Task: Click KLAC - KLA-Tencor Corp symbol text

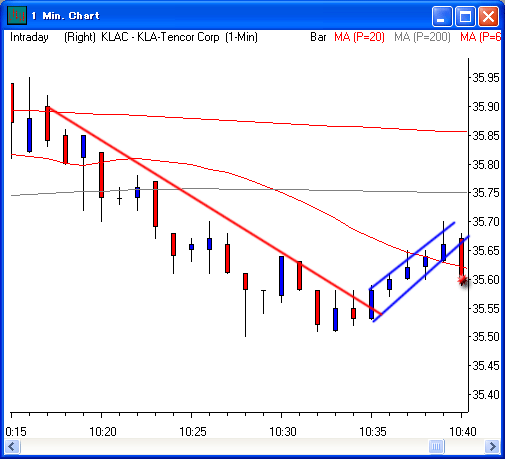Action: coord(160,37)
